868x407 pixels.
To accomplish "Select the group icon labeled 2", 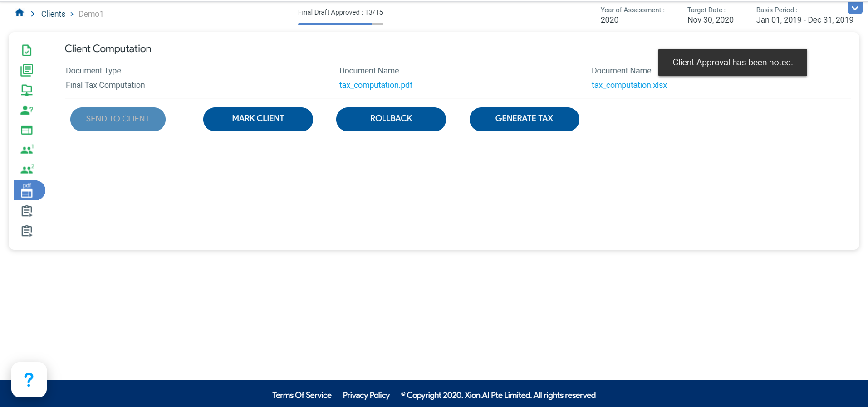I will tap(27, 170).
